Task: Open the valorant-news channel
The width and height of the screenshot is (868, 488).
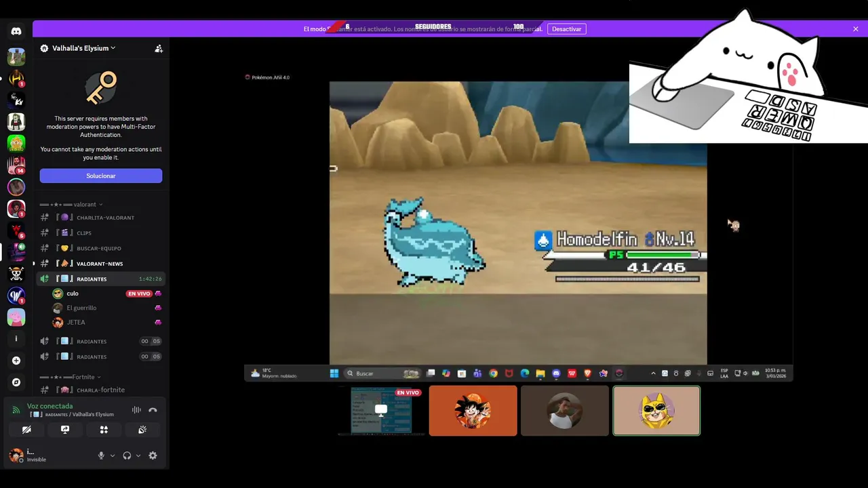Action: coord(101,264)
